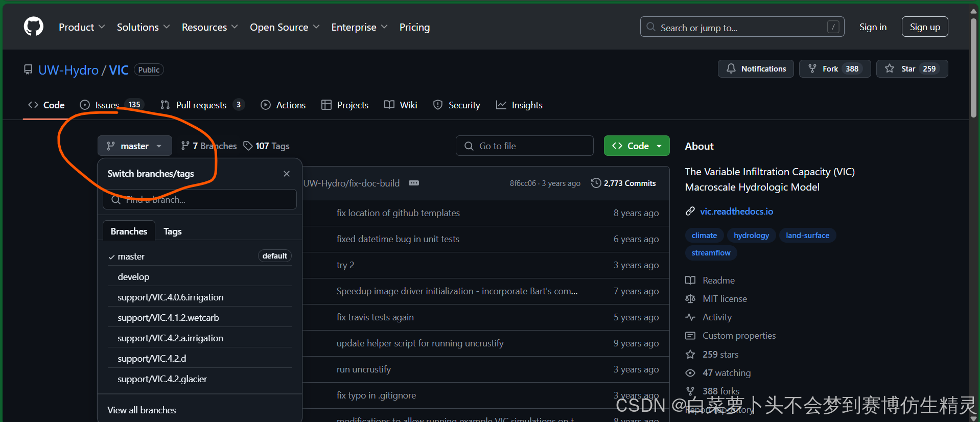Select the master branch
This screenshot has width=980, height=422.
pos(200,256)
